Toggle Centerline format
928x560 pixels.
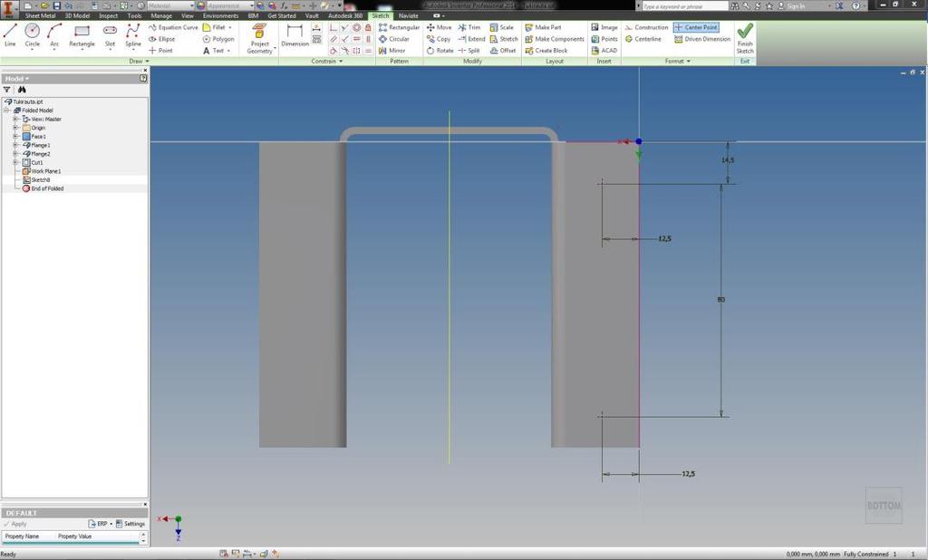(643, 39)
